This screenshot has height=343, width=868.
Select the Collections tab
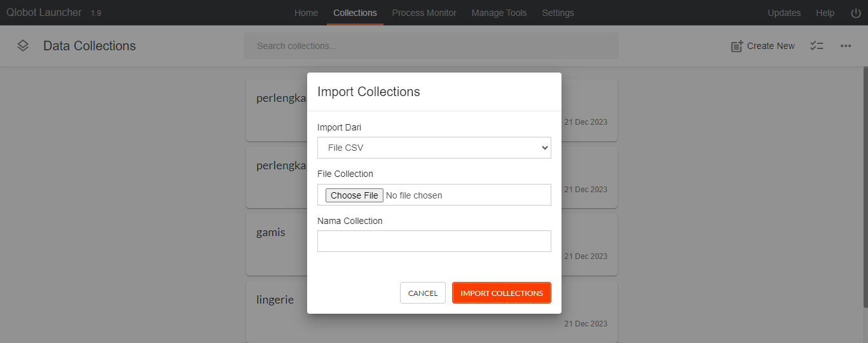(355, 13)
